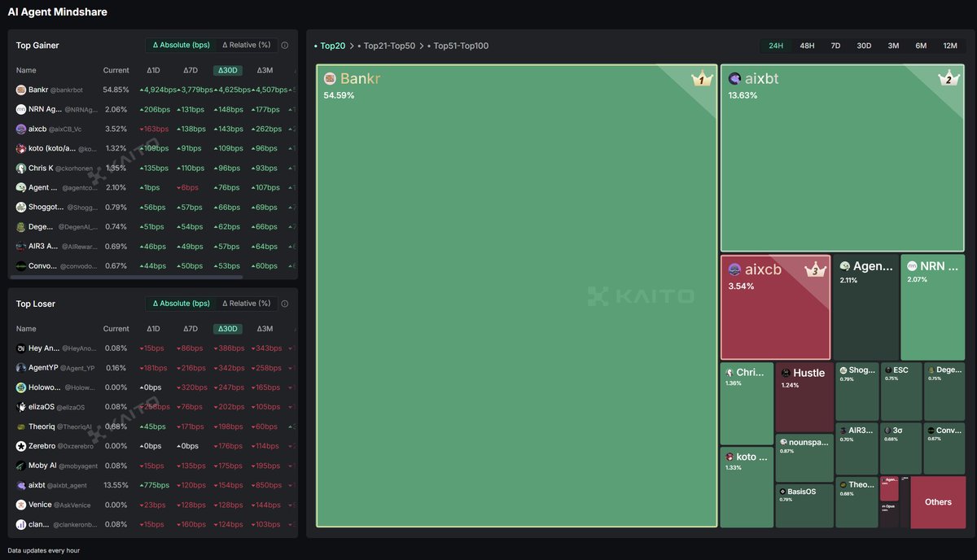Click the @bankrbot handle text
Screen dimensions: 977x560
pyautogui.click(x=67, y=90)
